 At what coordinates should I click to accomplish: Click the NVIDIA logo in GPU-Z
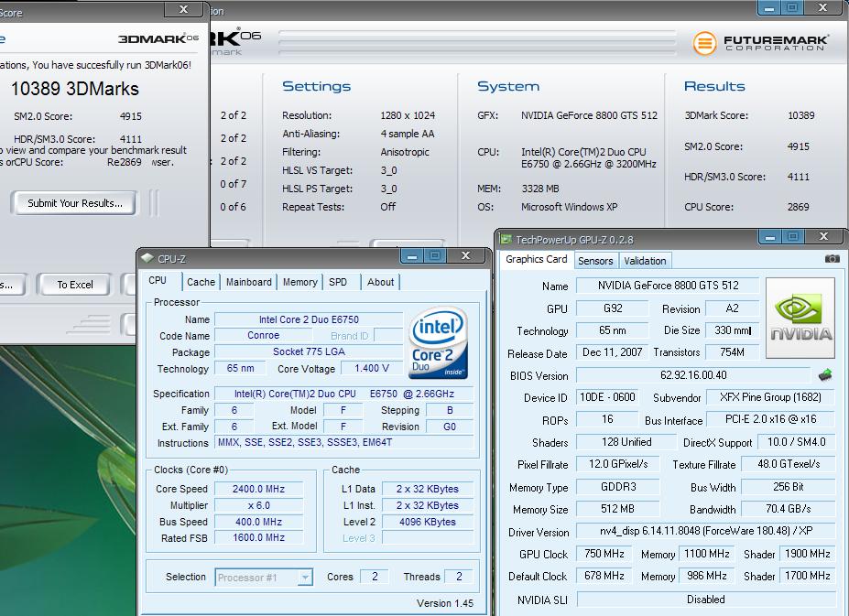(x=800, y=318)
